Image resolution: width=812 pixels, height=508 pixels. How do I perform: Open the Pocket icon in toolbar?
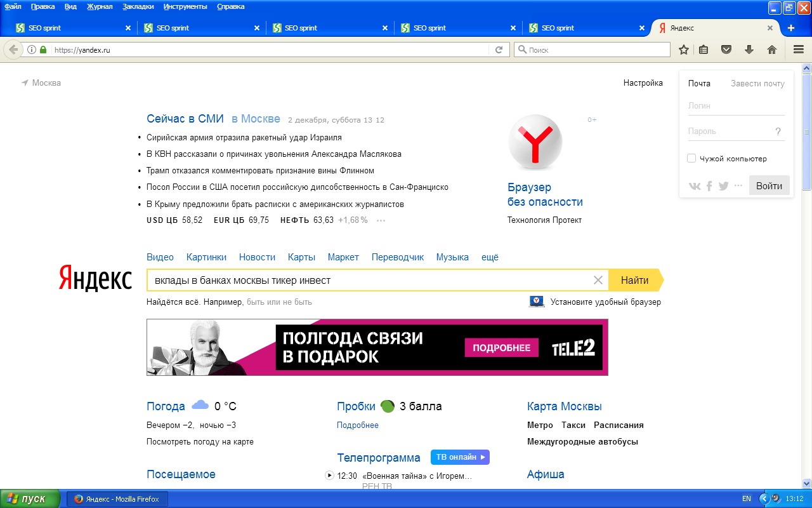pos(727,50)
